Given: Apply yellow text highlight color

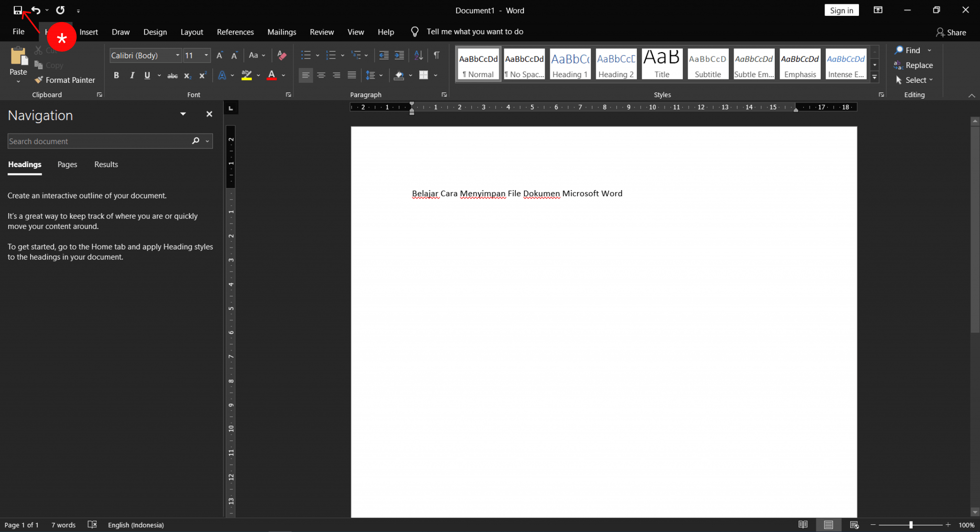Looking at the screenshot, I should 246,75.
